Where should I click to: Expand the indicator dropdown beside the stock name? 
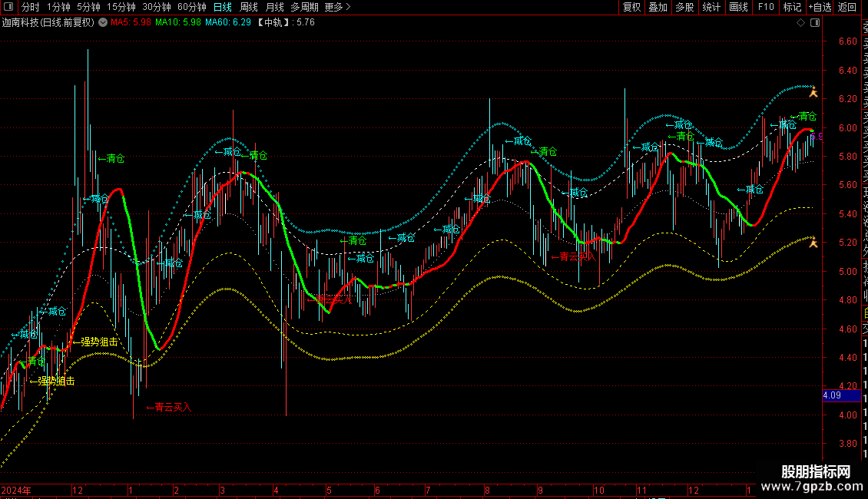pos(104,22)
